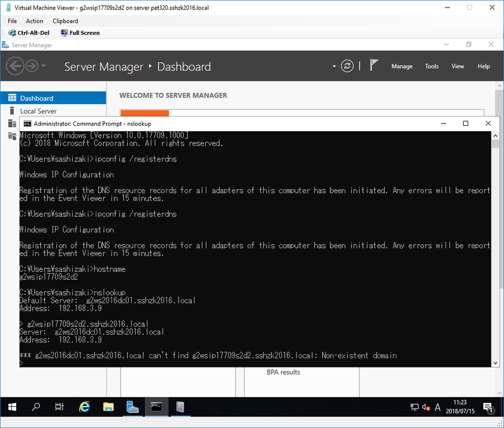
Task: Click the Local Server icon in the sidebar
Action: pyautogui.click(x=11, y=111)
